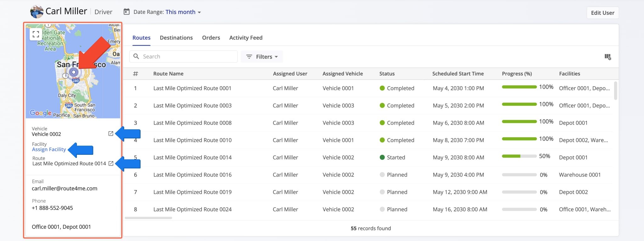Click Completed status of Route 0008
This screenshot has width=644, height=241.
[x=397, y=123]
